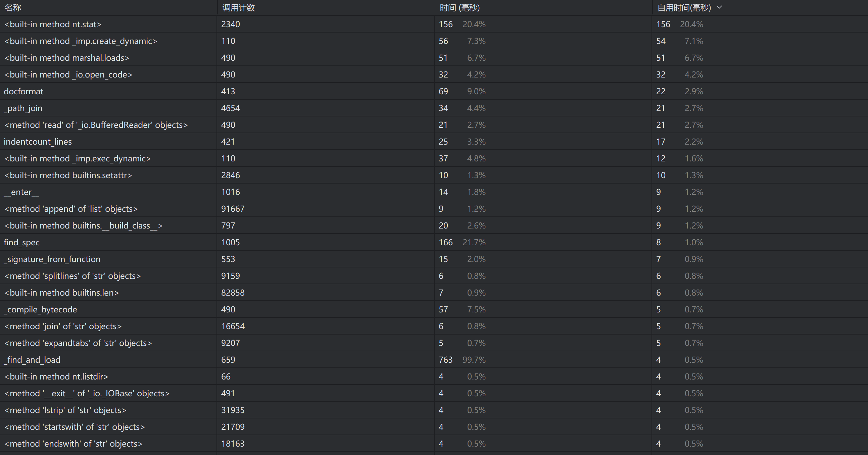Sort by the 名称 column header
Screen dimensions: 868x455
tap(13, 8)
